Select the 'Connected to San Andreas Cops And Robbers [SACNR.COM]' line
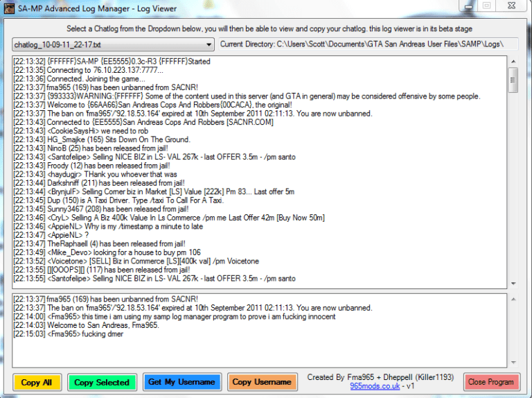The width and height of the screenshot is (532, 398). [143, 122]
